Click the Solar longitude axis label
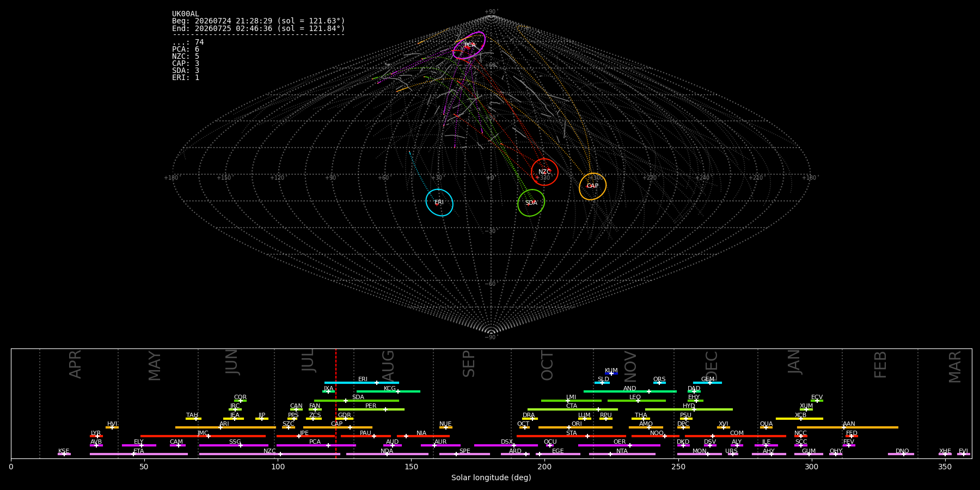Viewport: 980px width, 490px height. click(491, 477)
